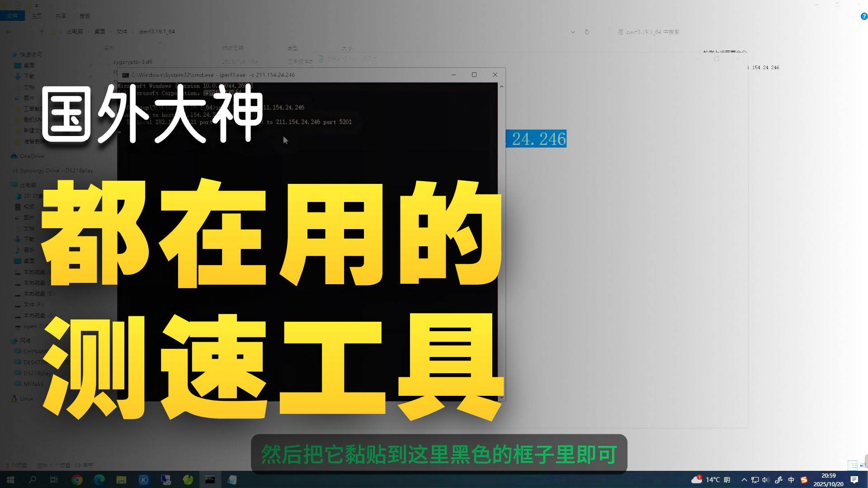868x488 pixels.
Task: Open the action center notifications icon
Action: [854, 479]
